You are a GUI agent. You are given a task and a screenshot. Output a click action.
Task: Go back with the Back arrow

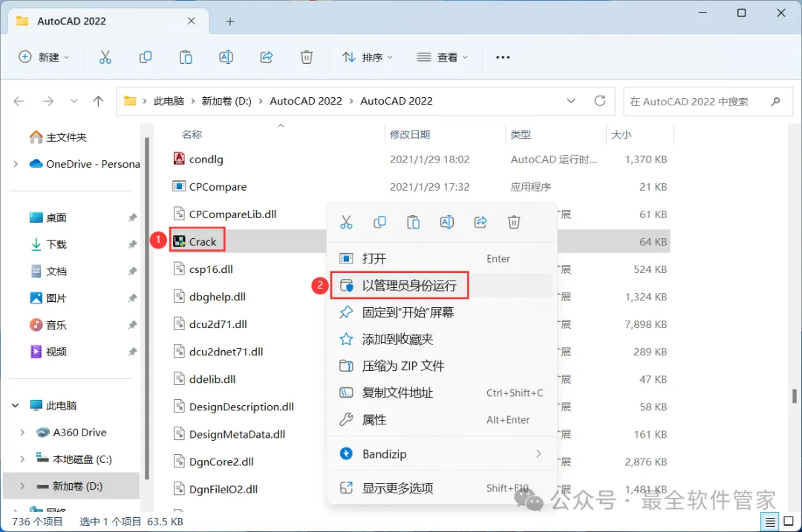[19, 101]
